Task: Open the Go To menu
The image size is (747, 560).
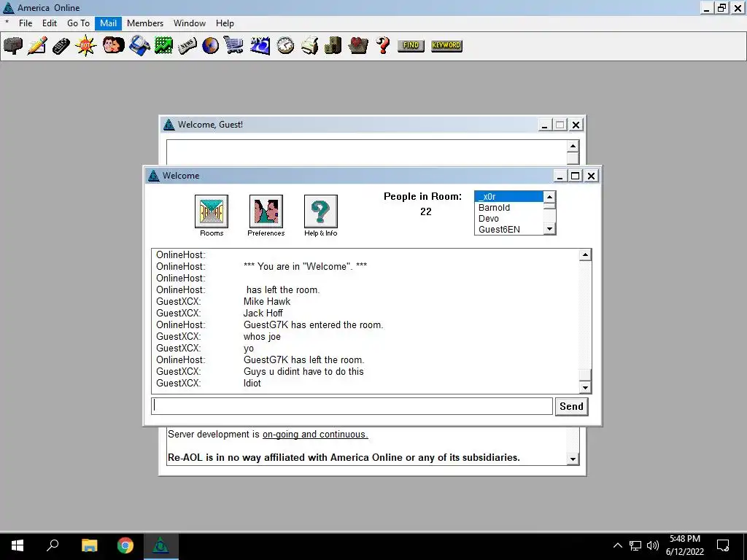Action: (78, 23)
